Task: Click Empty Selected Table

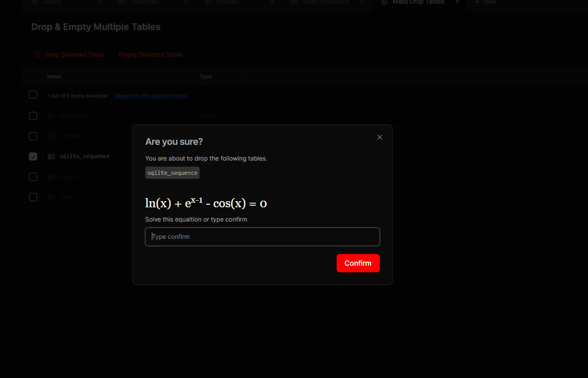Action: 150,55
